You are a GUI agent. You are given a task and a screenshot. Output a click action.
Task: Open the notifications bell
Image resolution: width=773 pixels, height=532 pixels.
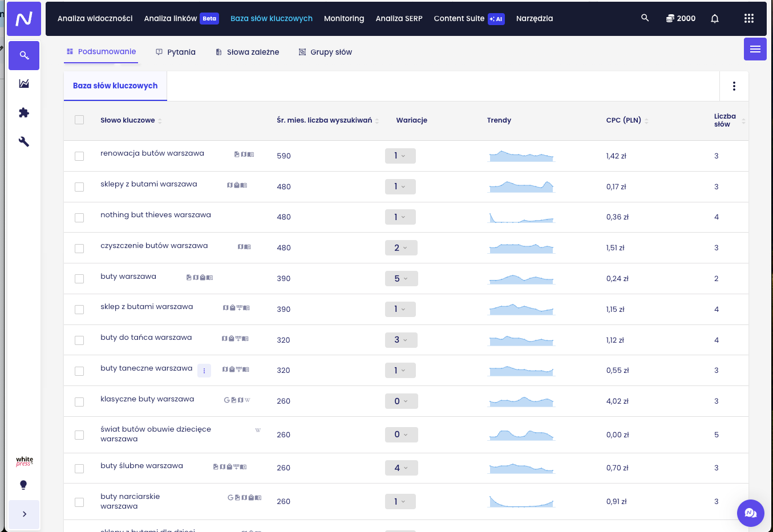(x=714, y=18)
